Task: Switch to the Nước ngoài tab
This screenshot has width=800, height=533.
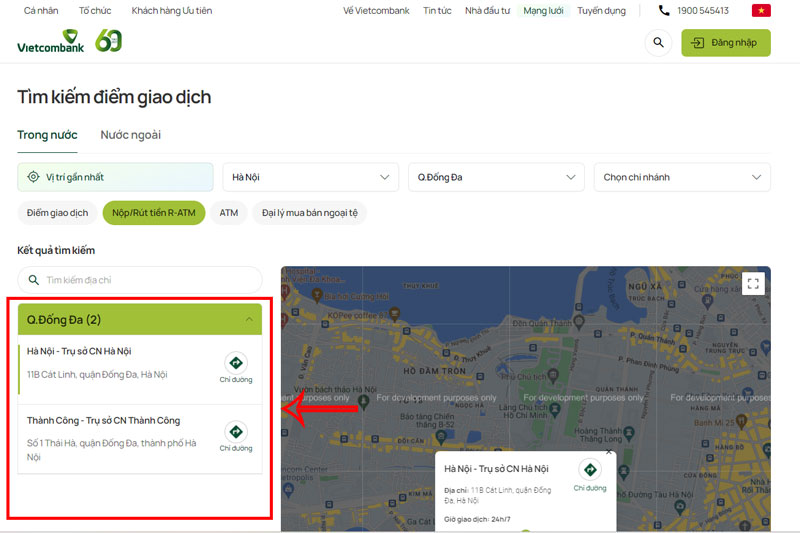Action: pyautogui.click(x=131, y=135)
